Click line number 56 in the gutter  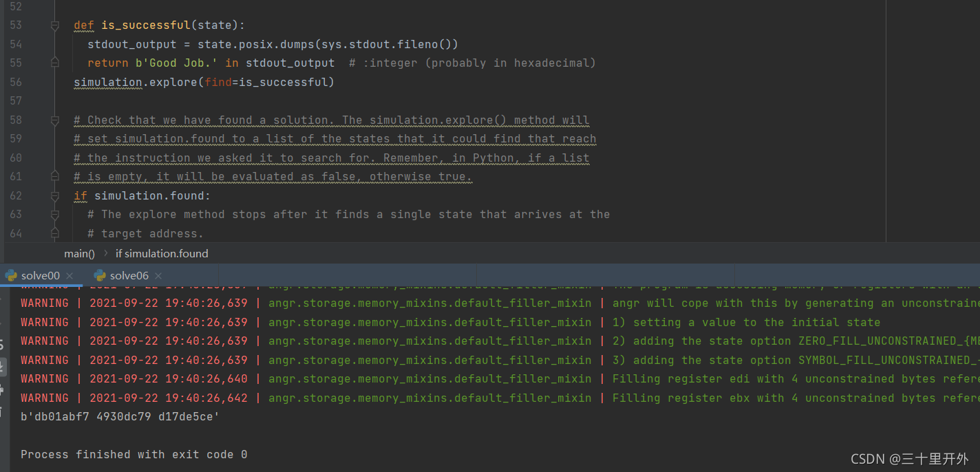[15, 83]
